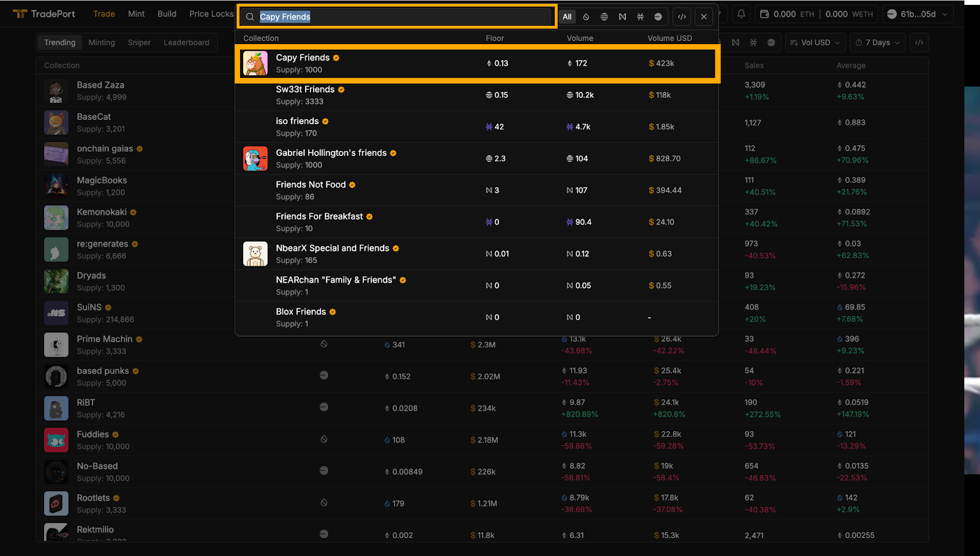This screenshot has height=556, width=980.
Task: Click the Sales column header
Action: click(754, 66)
